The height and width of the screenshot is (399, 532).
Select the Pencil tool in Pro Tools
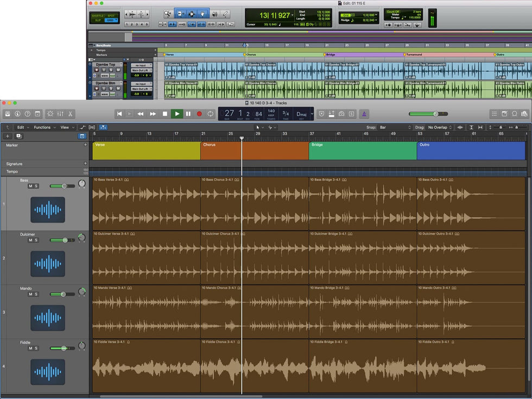225,14
